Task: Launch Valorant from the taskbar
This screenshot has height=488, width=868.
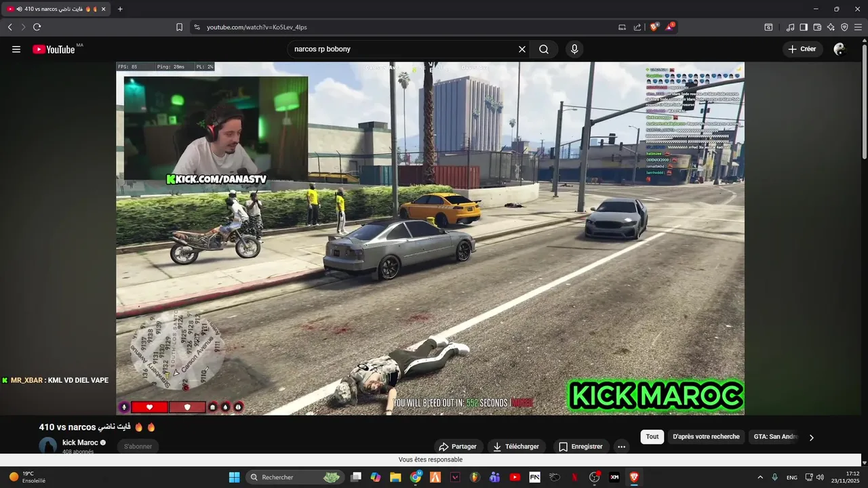Action: 455,477
